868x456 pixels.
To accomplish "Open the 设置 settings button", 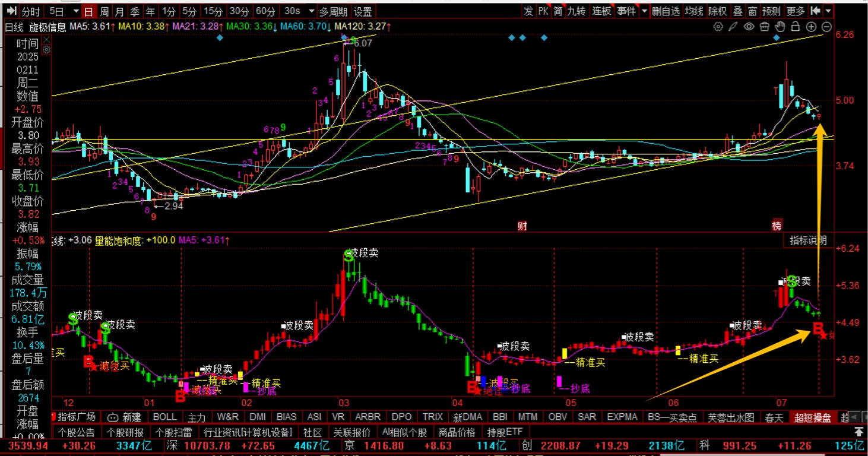I will point(363,11).
